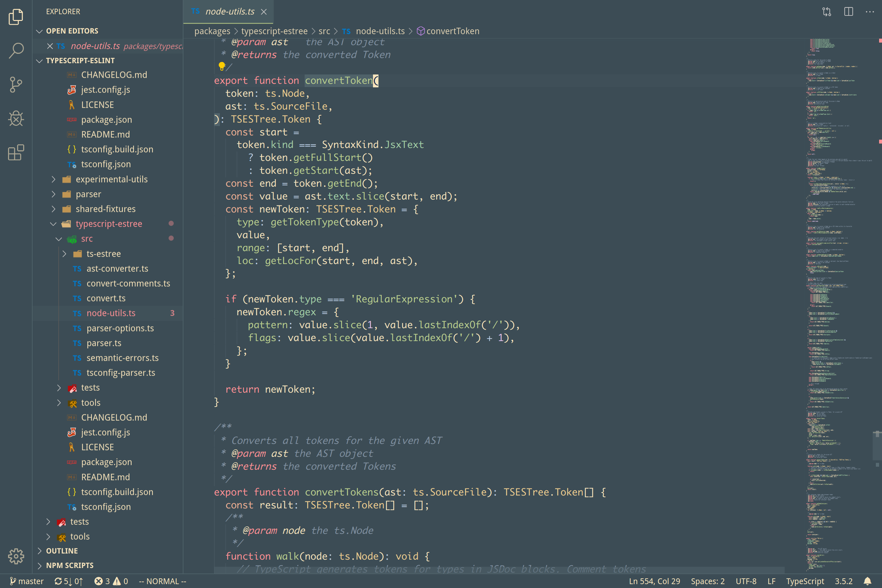Split the editor using the toolbar icon
The height and width of the screenshot is (588, 882).
[x=848, y=12]
